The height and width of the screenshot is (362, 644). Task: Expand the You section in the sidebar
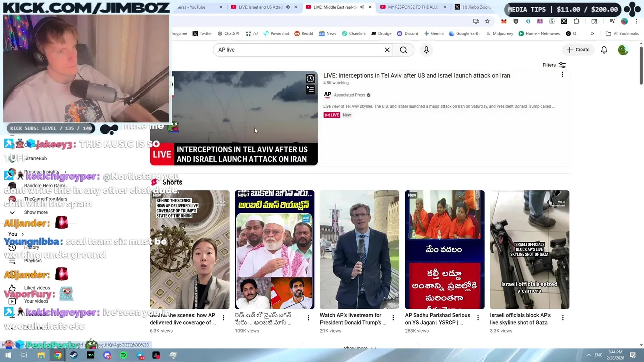tap(16, 234)
